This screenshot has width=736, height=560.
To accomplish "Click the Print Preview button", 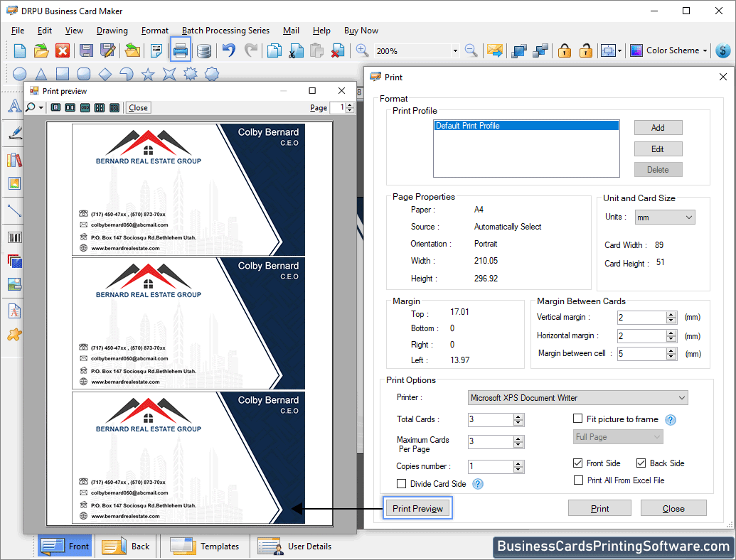I will 417,508.
